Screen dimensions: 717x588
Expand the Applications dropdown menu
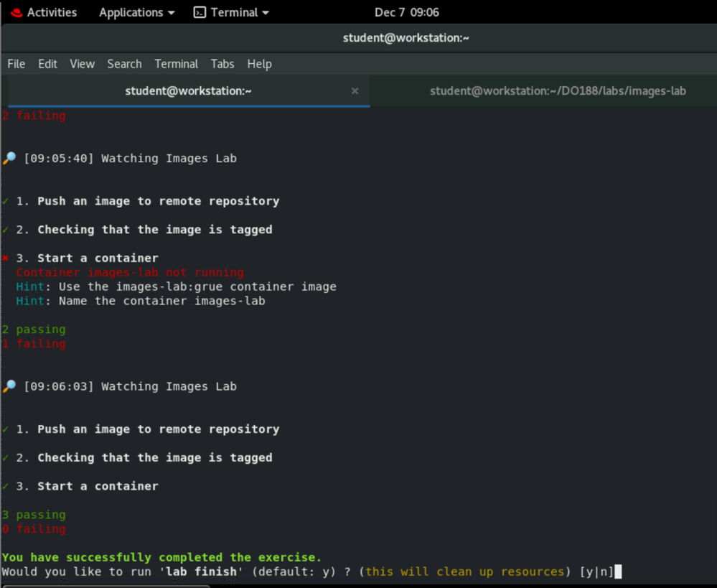point(136,13)
